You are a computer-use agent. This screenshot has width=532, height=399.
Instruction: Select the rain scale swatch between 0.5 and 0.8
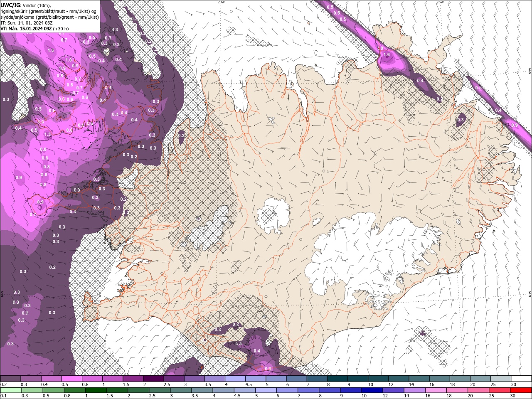tap(54, 390)
